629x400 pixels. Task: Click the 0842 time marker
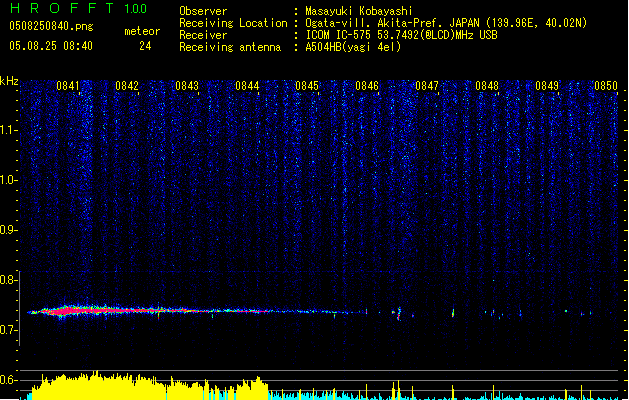pos(127,86)
